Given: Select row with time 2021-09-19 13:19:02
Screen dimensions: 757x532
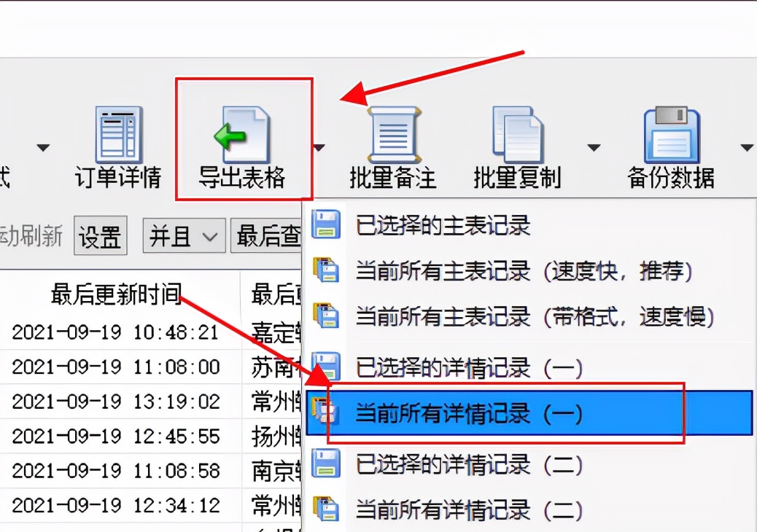Looking at the screenshot, I should click(116, 402).
